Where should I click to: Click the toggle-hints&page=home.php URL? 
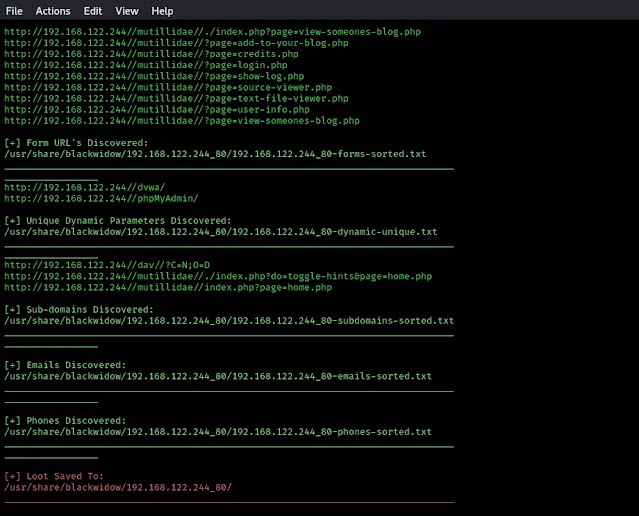point(218,276)
